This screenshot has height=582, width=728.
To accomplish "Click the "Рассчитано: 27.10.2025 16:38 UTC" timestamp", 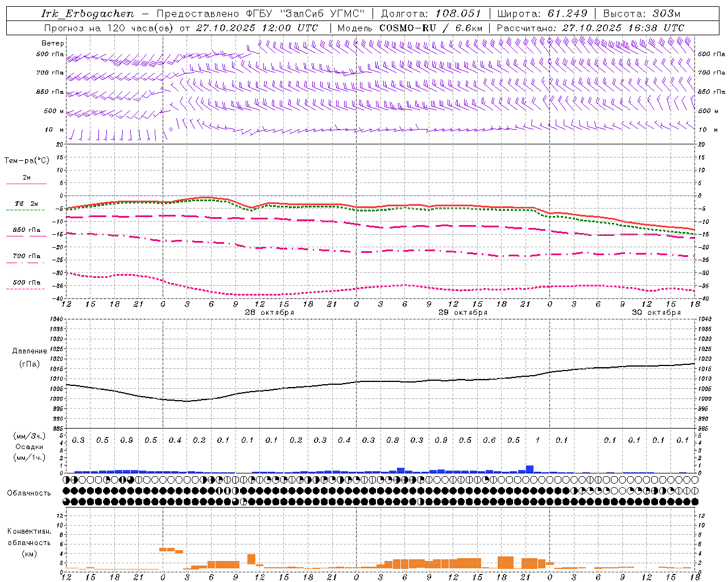I will (590, 28).
